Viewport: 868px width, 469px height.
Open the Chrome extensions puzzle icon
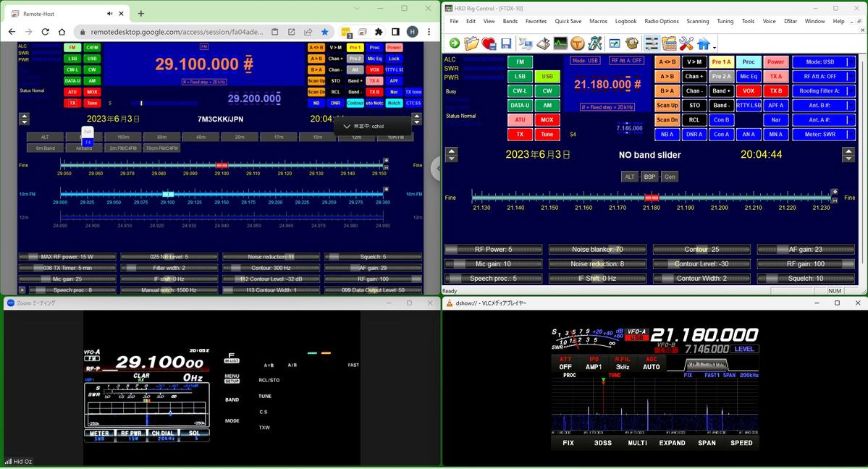[379, 32]
